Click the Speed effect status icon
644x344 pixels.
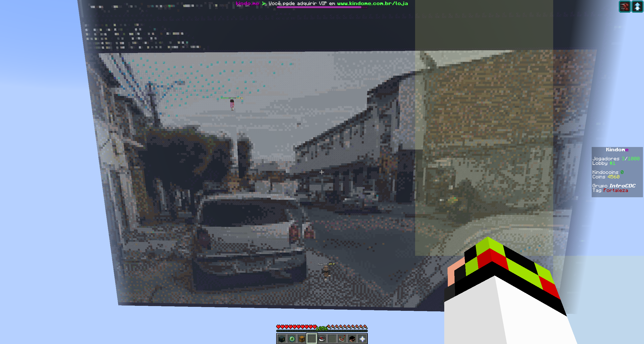pyautogui.click(x=625, y=7)
